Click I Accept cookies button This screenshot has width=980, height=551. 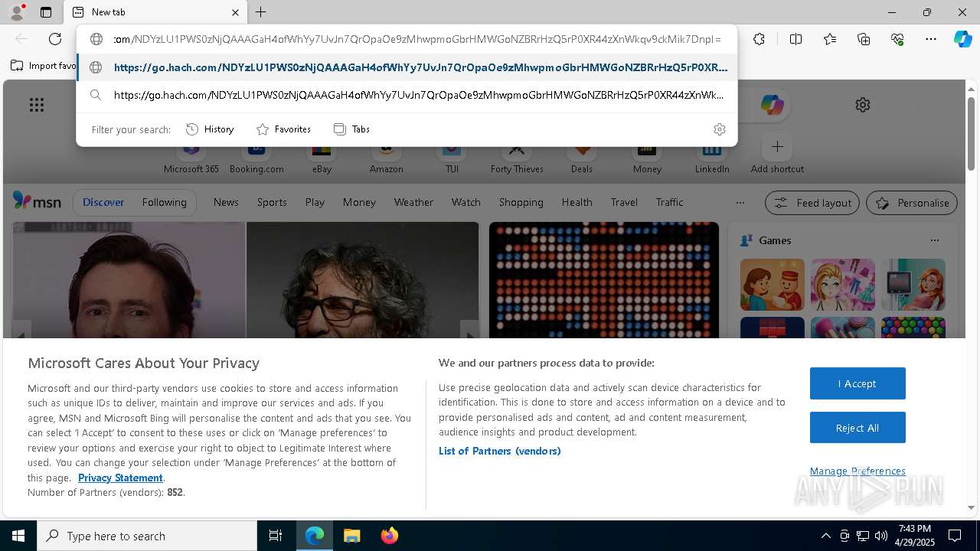(x=857, y=383)
